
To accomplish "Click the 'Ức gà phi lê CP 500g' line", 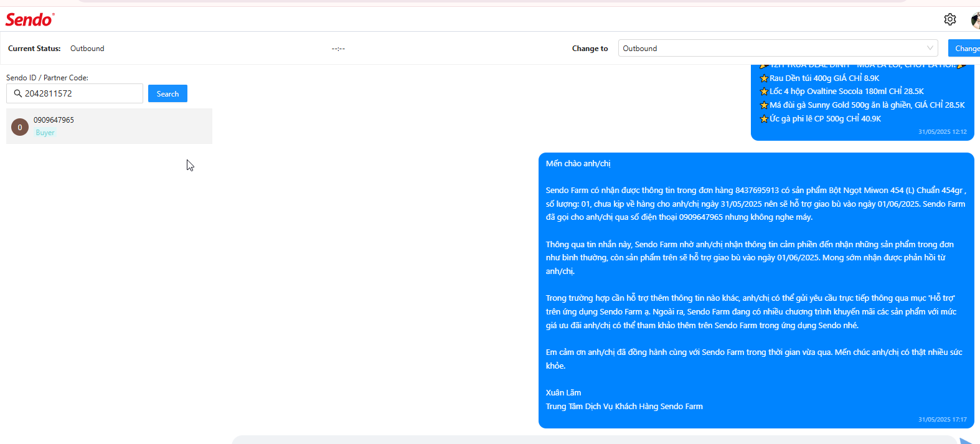I will pos(821,119).
